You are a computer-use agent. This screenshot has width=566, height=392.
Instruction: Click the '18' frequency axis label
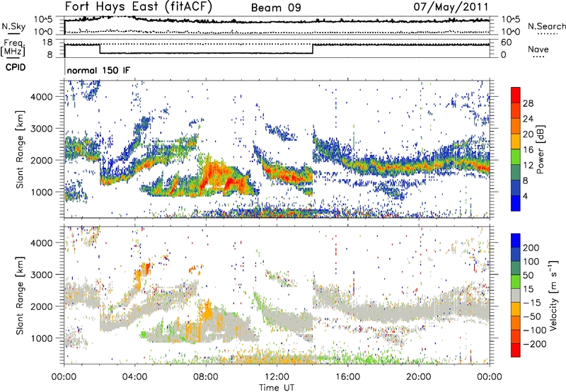(47, 42)
